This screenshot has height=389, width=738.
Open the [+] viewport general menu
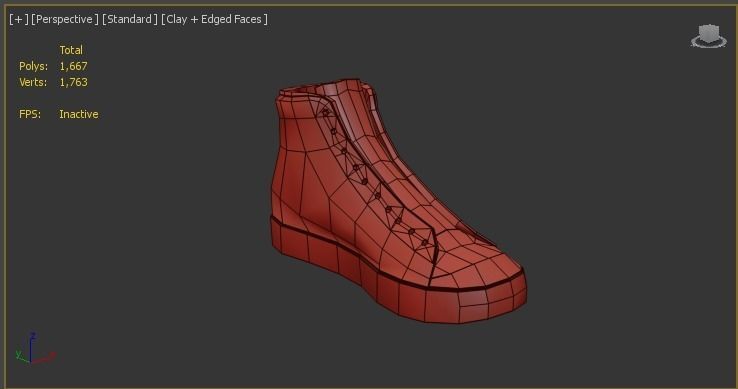coord(19,19)
